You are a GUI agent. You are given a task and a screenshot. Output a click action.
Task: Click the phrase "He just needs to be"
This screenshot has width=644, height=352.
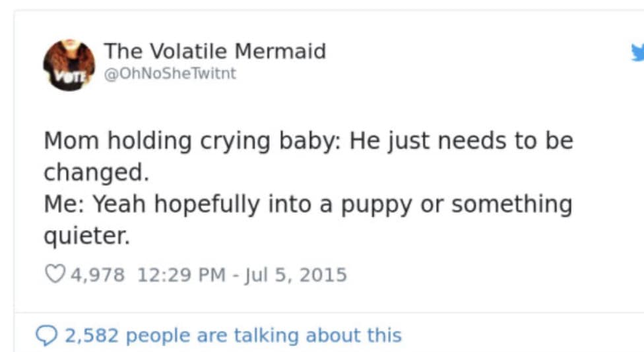click(x=461, y=141)
